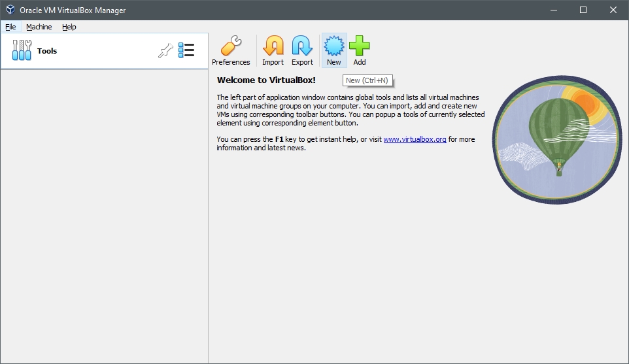The image size is (629, 364).
Task: Click the splitter between left and right panes
Action: (x=209, y=216)
